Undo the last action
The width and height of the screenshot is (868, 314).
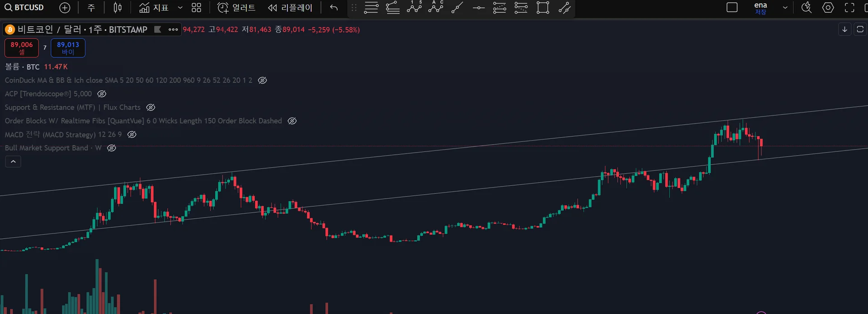tap(334, 8)
